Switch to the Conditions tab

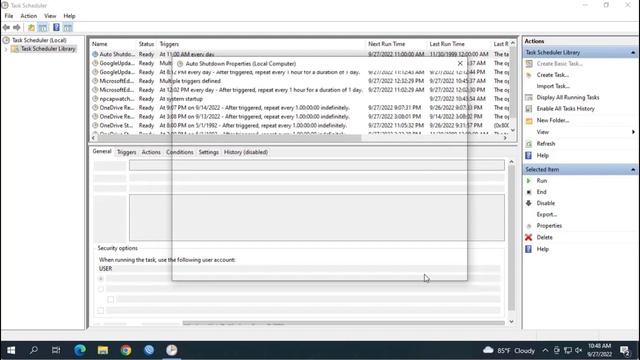pos(180,152)
